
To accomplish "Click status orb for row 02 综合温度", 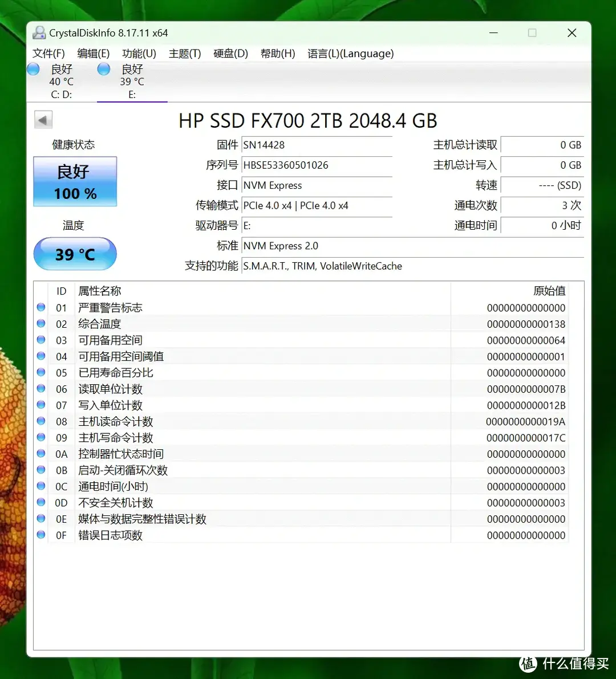I will click(41, 323).
